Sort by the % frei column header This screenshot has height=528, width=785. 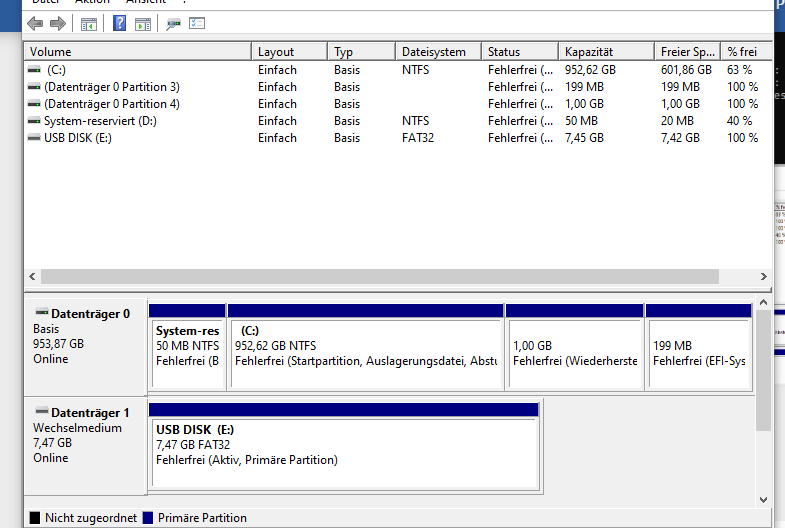click(746, 52)
